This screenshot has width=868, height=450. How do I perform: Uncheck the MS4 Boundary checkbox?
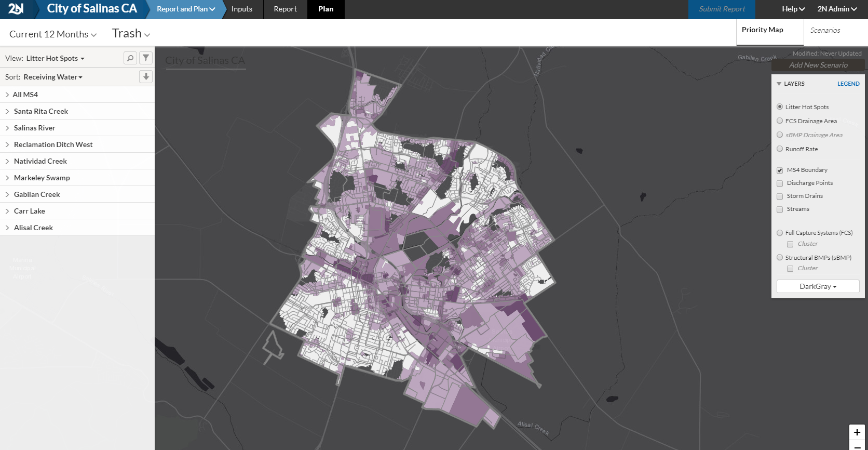point(780,170)
